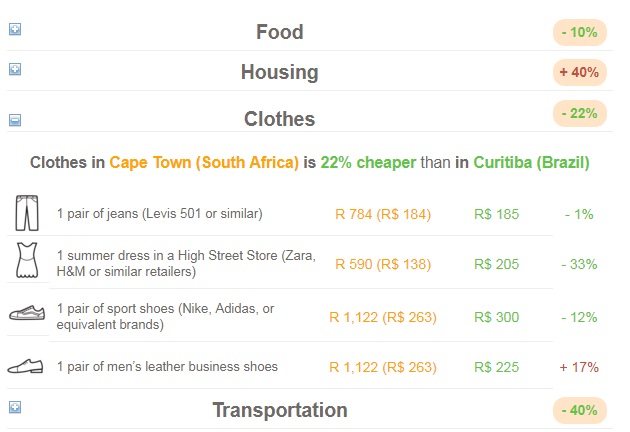Click the Clothes -22% badge
This screenshot has height=432, width=630.
point(580,114)
